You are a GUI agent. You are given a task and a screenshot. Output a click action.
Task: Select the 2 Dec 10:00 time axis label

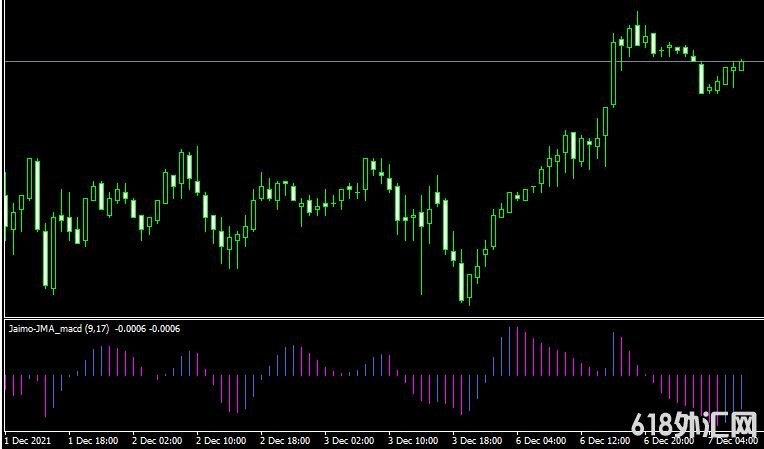221,441
